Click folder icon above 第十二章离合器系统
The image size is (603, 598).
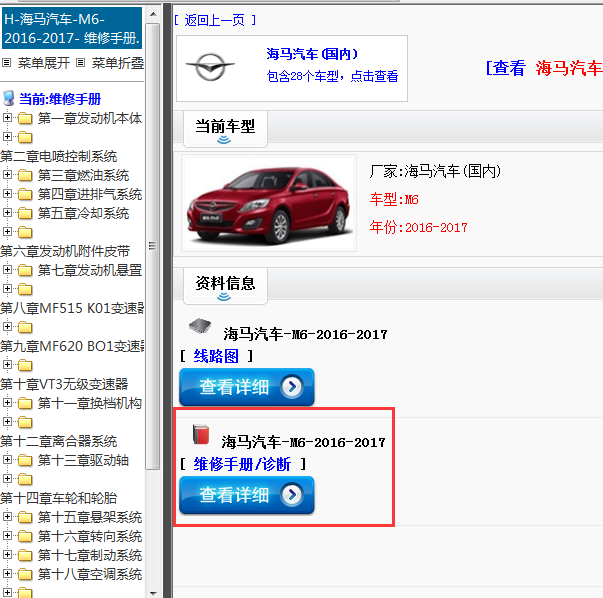click(x=25, y=422)
